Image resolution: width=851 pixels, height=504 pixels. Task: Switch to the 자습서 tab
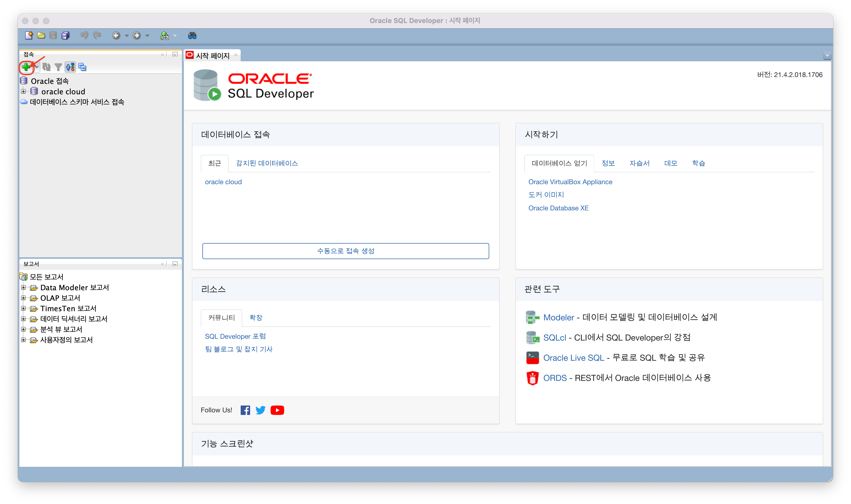pos(639,163)
